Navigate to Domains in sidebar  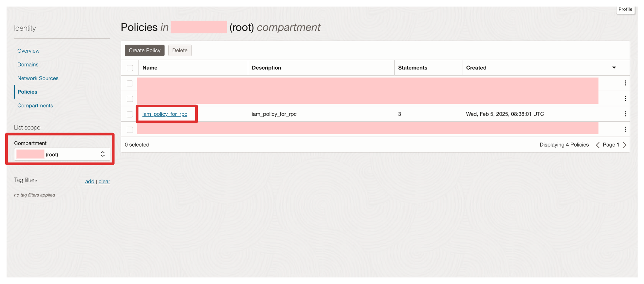pyautogui.click(x=28, y=64)
